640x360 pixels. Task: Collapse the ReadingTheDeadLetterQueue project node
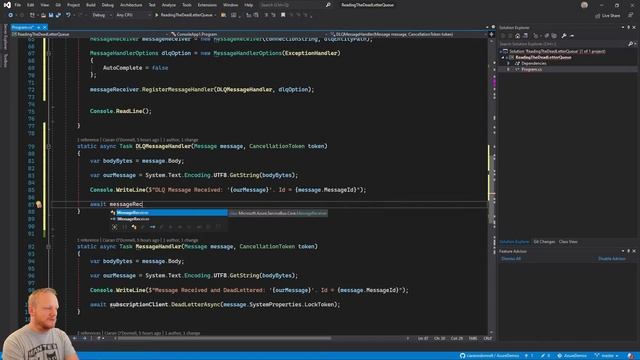(x=504, y=58)
